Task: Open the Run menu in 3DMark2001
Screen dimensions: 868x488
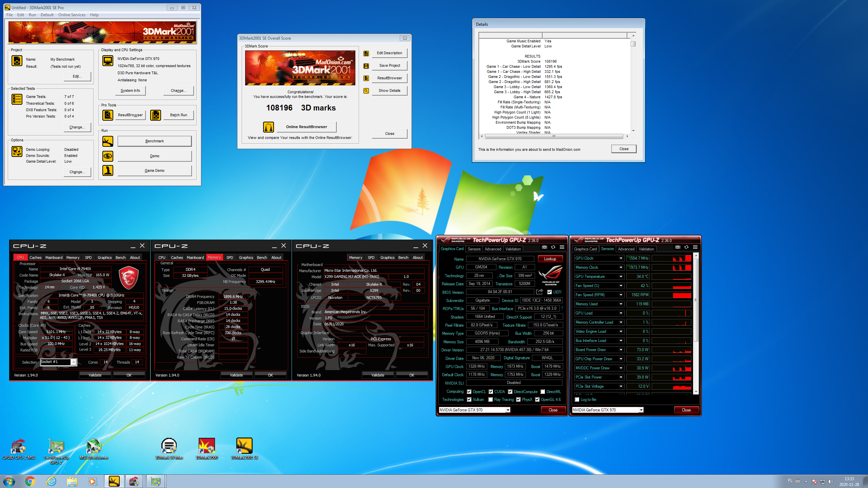Action: [32, 15]
